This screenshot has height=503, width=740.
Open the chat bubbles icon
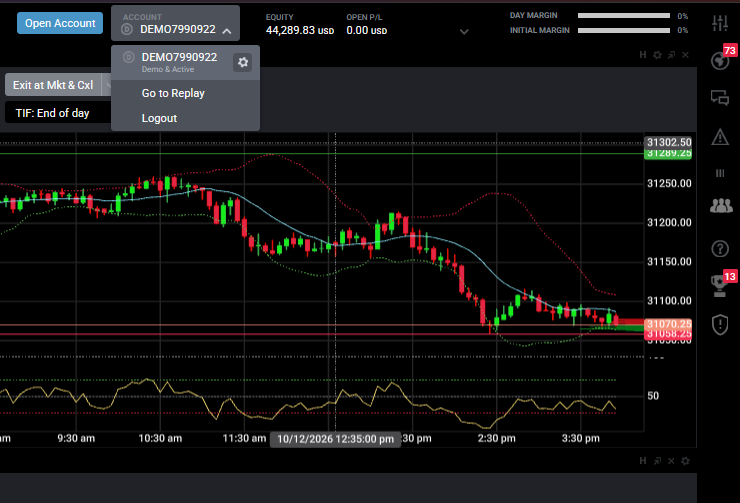point(720,98)
